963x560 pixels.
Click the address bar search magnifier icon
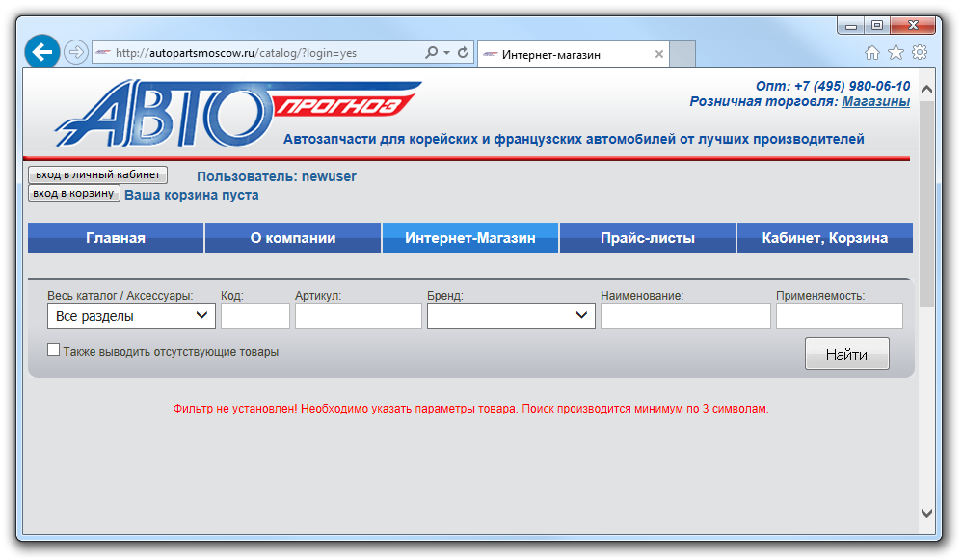(431, 53)
